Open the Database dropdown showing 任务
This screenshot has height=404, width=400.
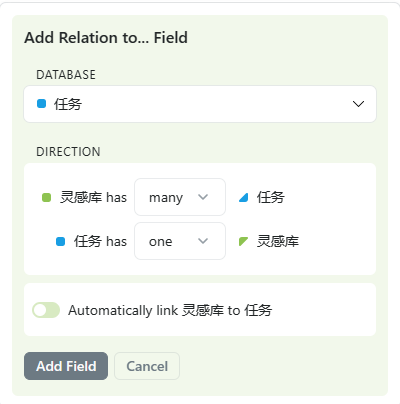200,104
